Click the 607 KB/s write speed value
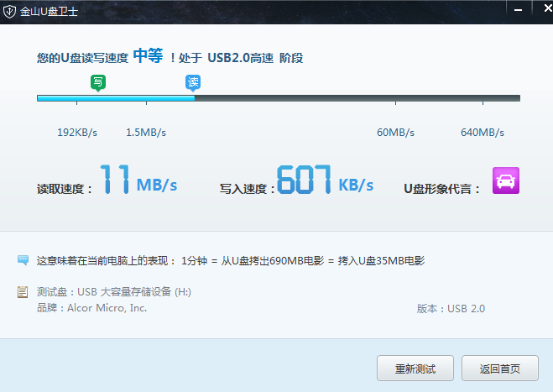Viewport: 553px width, 392px height. tap(325, 180)
